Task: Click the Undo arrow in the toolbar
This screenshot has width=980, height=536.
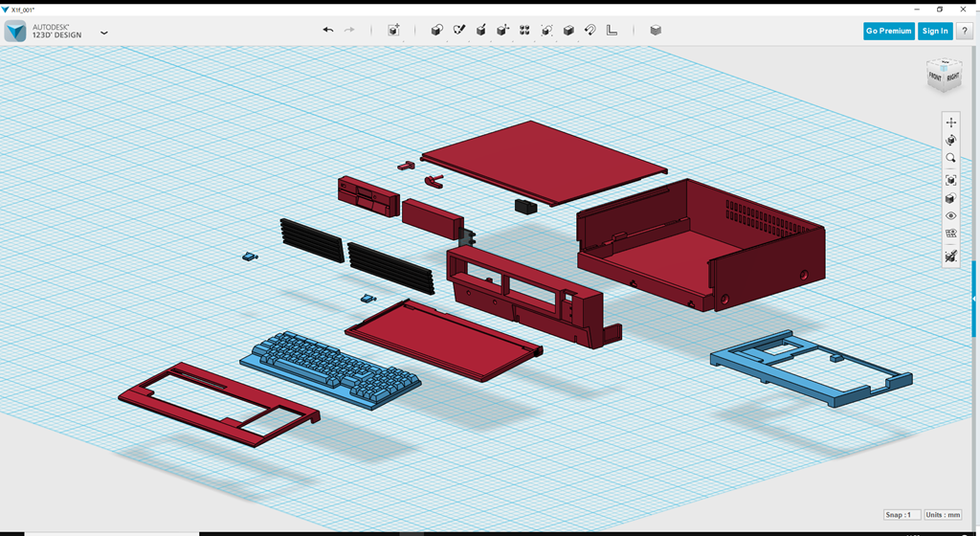Action: tap(328, 31)
